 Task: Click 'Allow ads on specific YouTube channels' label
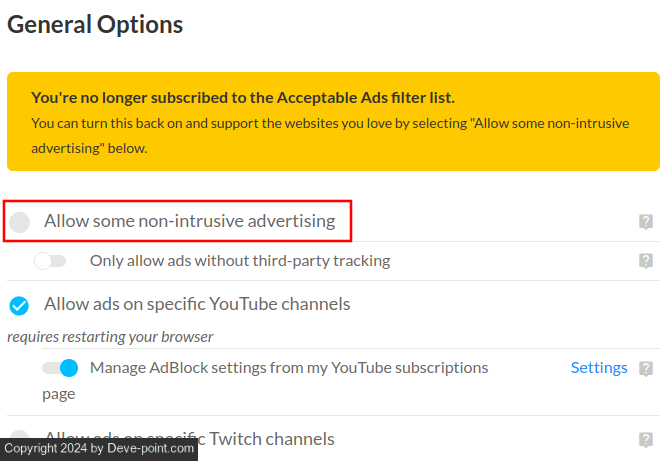(x=197, y=304)
